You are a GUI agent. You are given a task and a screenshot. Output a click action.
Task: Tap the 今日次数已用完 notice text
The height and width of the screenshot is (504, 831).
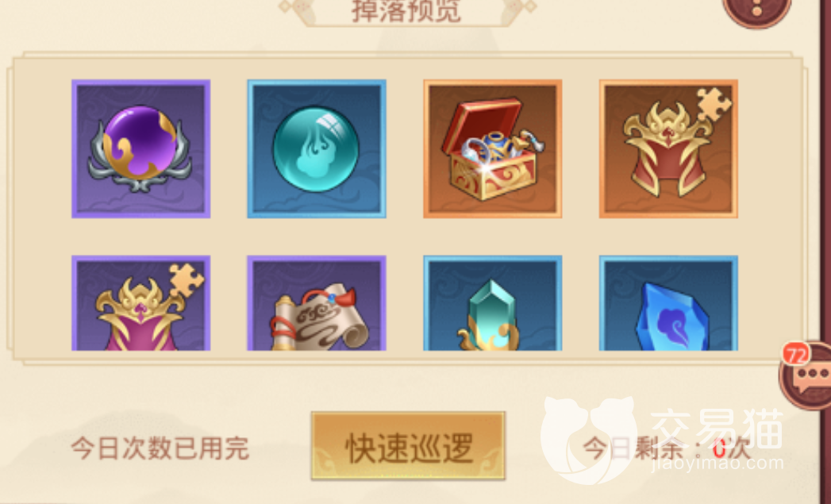[x=160, y=448]
